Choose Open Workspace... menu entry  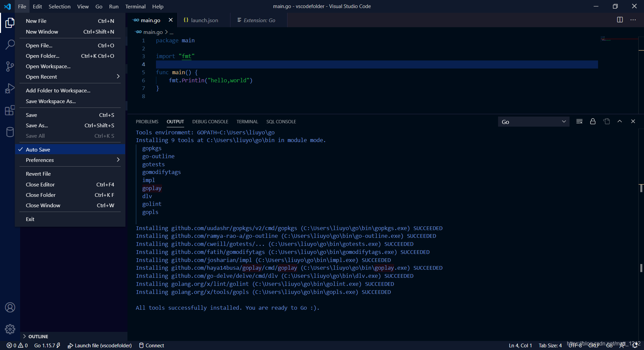click(x=70, y=67)
